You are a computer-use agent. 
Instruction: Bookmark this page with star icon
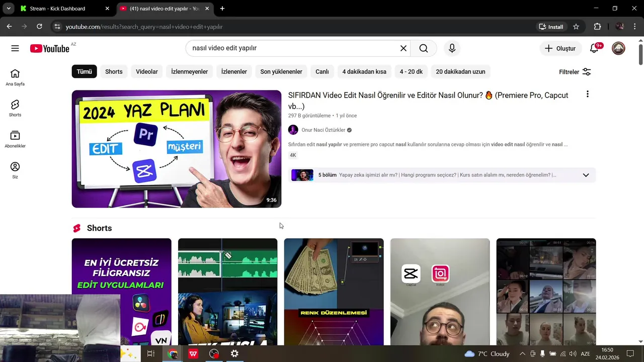click(x=576, y=27)
